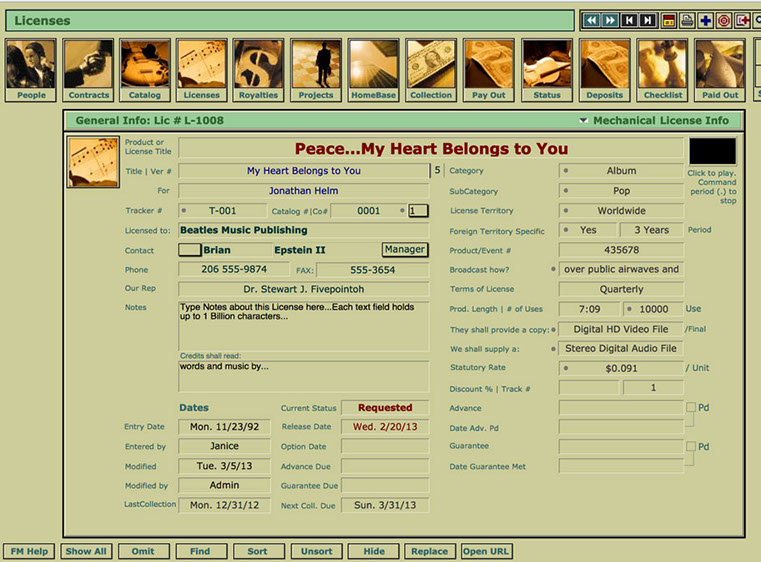Image resolution: width=761 pixels, height=562 pixels.
Task: Open the Checklist module
Action: (662, 70)
